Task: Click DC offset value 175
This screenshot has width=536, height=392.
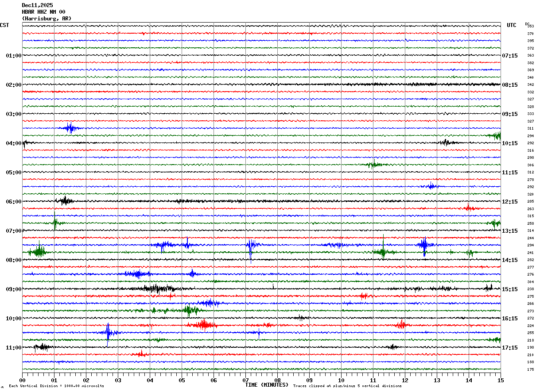Action: coord(530,369)
